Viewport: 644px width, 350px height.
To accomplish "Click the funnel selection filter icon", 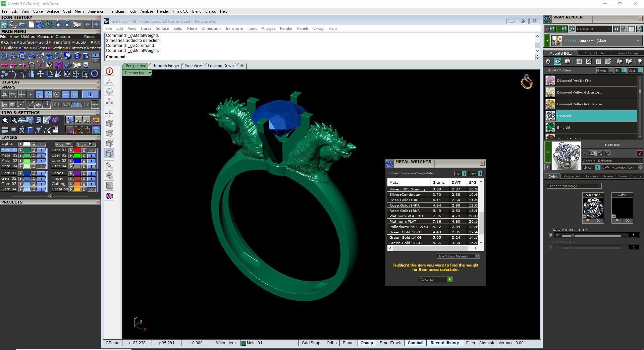I will pos(38,130).
